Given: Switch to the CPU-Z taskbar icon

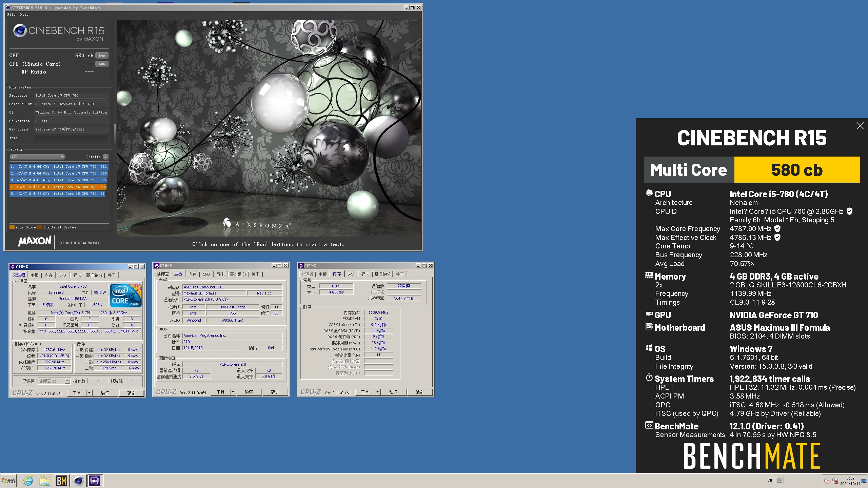Looking at the screenshot, I should click(x=94, y=481).
